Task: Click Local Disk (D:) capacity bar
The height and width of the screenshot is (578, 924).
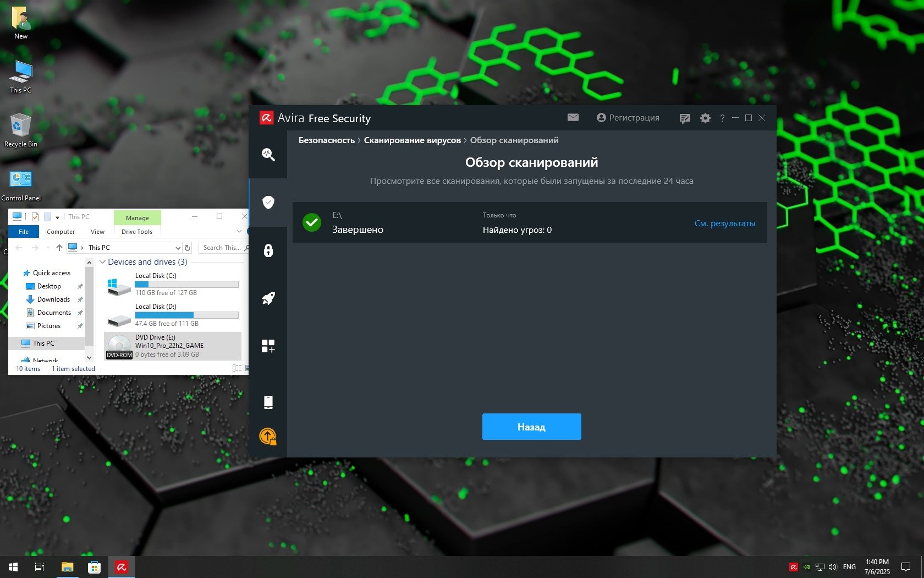Action: pyautogui.click(x=187, y=315)
